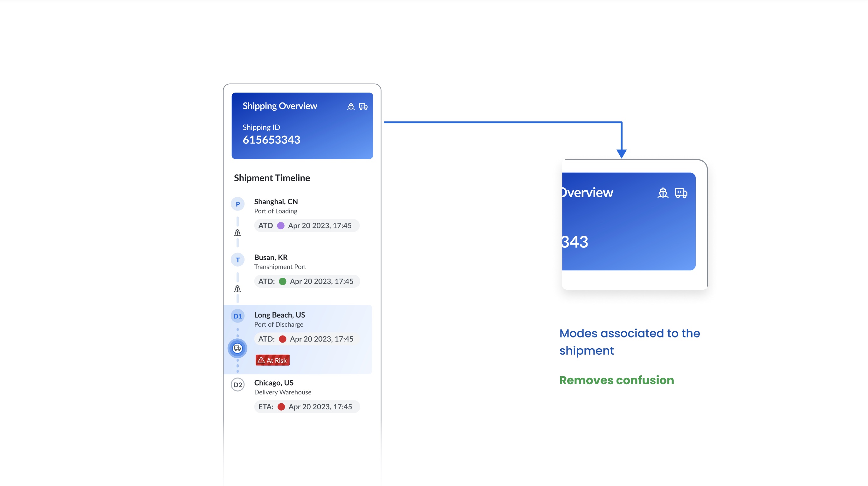Select the D2 marker for Chicago
The image size is (868, 486).
(x=238, y=385)
